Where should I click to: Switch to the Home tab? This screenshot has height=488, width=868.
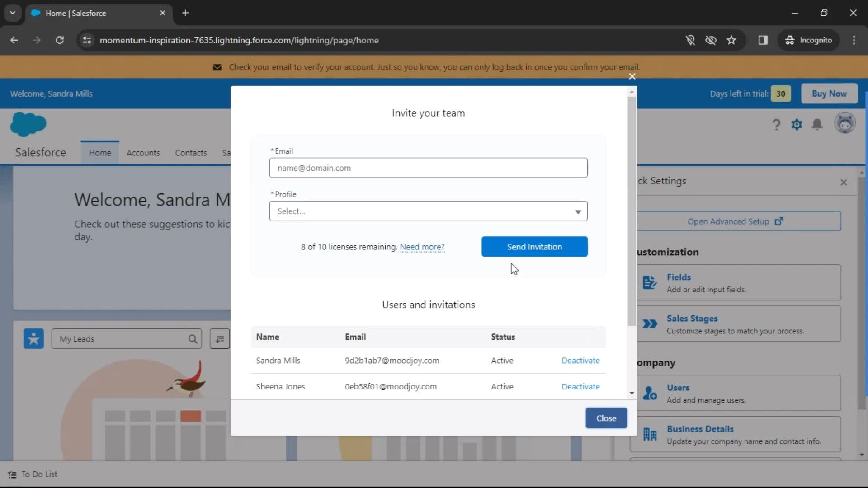(100, 153)
